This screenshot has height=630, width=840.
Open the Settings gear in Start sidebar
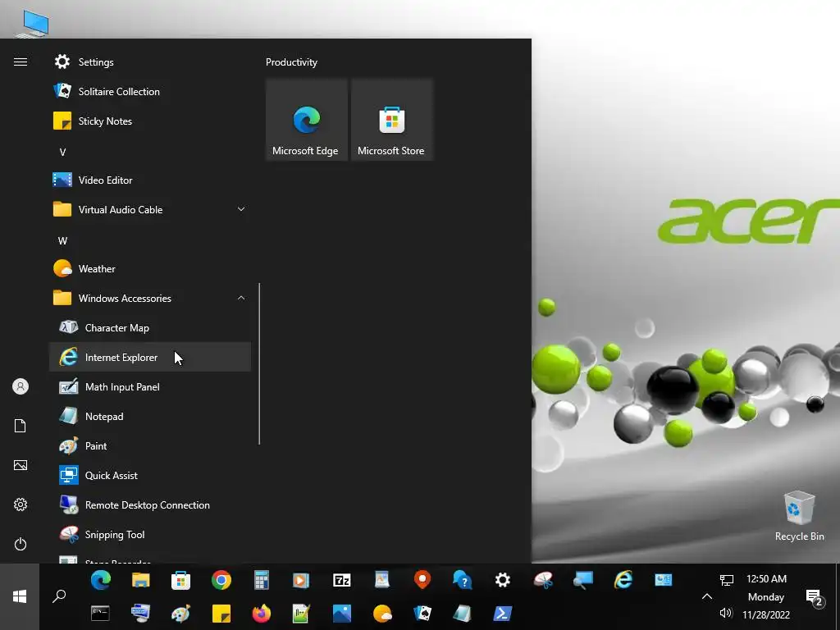click(x=21, y=504)
